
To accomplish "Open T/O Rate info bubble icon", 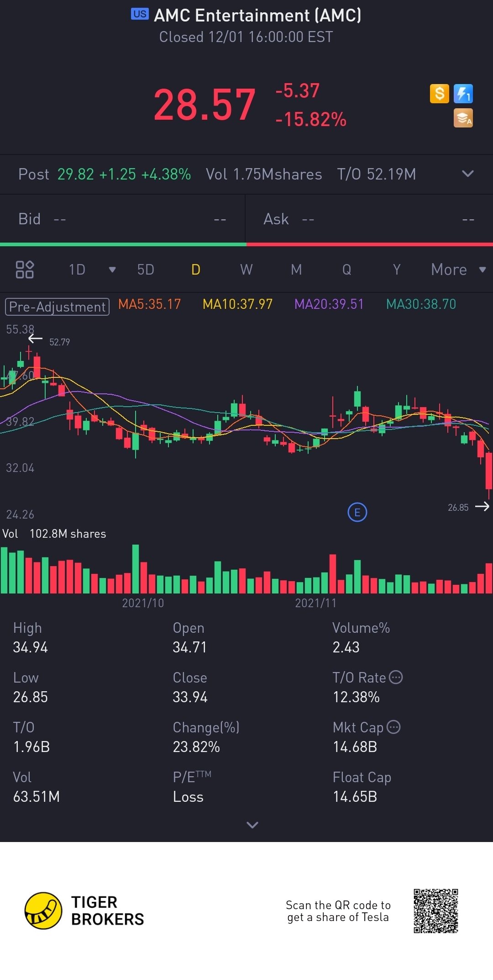I will [x=396, y=677].
